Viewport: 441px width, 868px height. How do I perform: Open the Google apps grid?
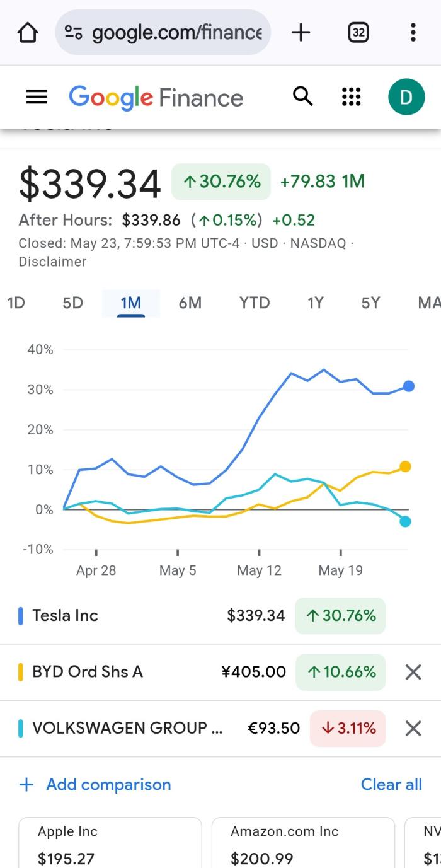pos(352,97)
